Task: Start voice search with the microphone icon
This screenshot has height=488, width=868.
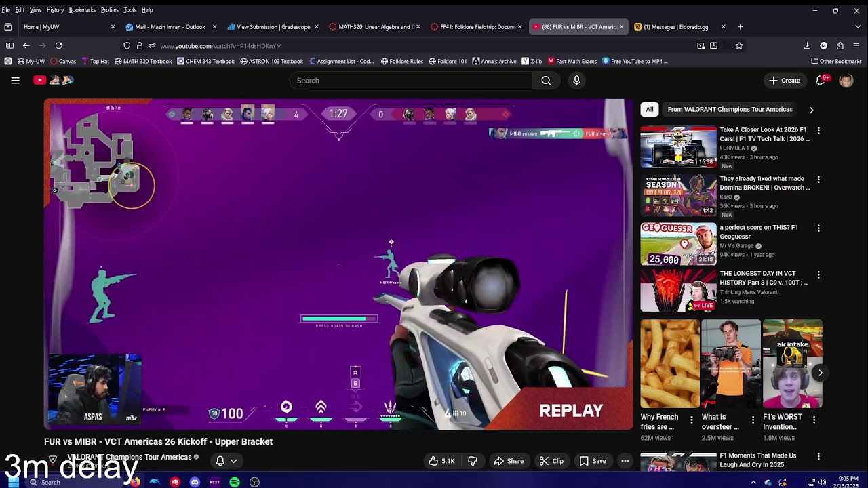Action: click(x=576, y=80)
